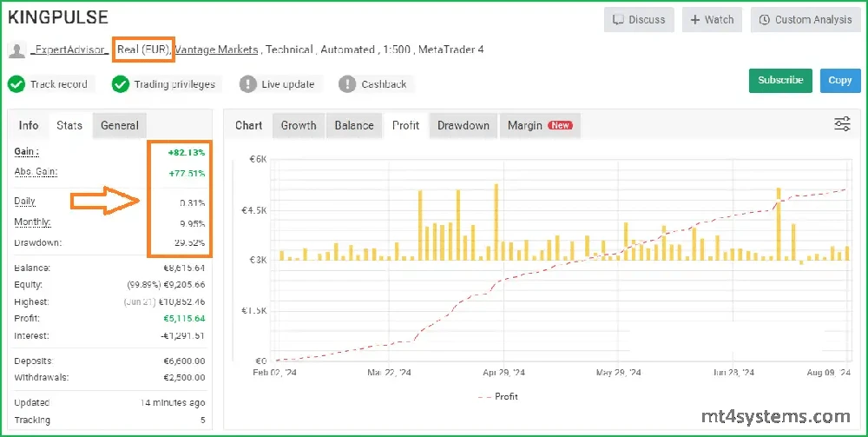Select the Growth chart tab

[299, 125]
